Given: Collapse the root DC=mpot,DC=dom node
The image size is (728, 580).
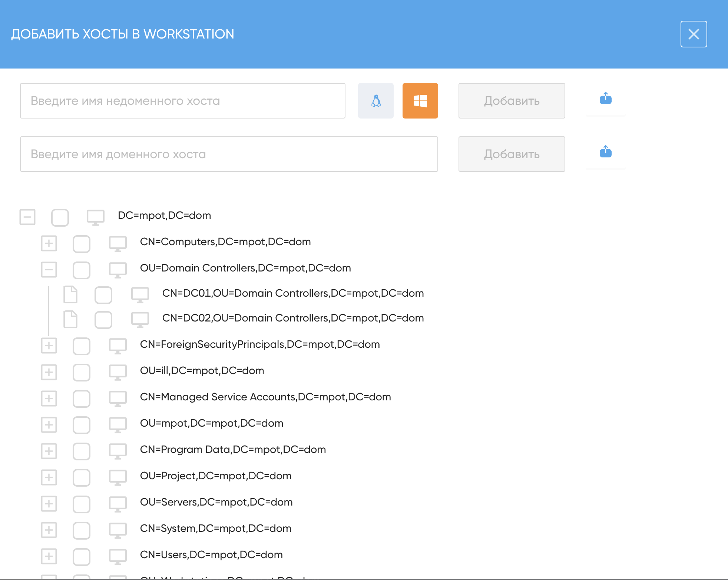Looking at the screenshot, I should [27, 217].
